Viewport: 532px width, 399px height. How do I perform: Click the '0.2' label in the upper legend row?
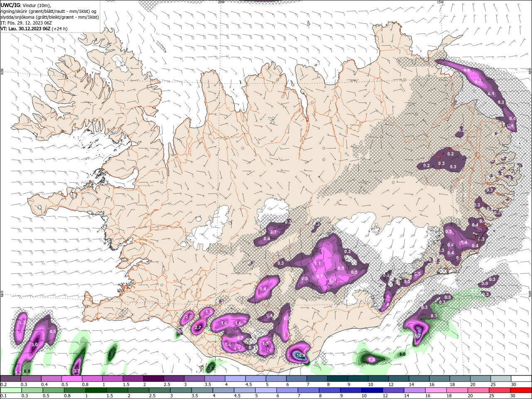tap(4, 385)
